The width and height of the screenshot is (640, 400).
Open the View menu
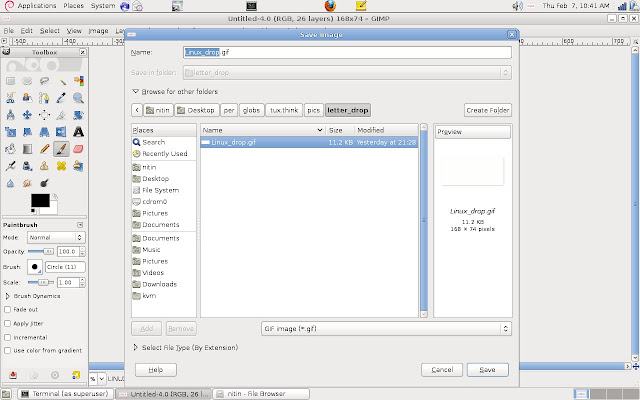[x=74, y=31]
